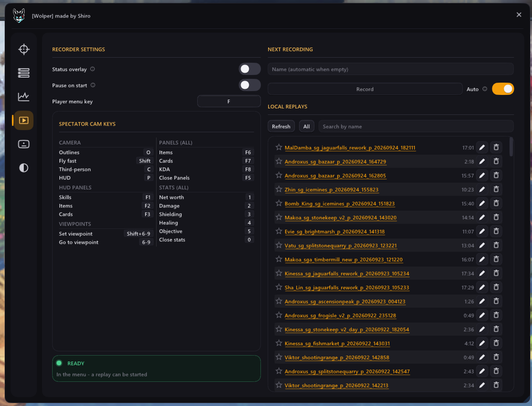Viewport: 532px width, 406px height.
Task: Star the Sha_Lin jaguarfalls replay
Action: coord(279,287)
